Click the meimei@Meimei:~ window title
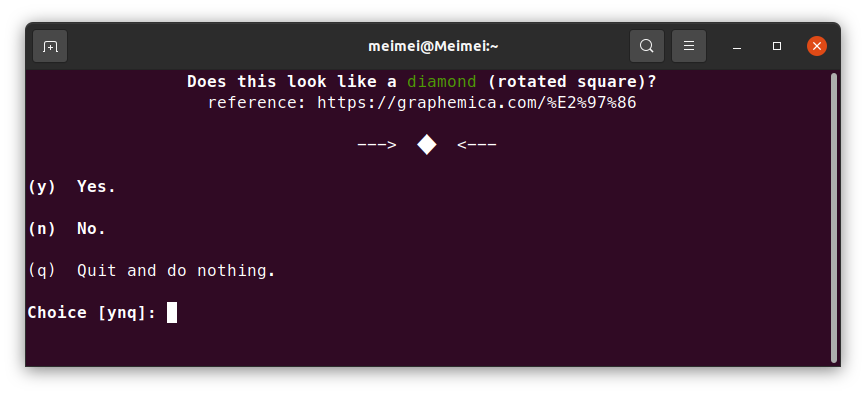This screenshot has width=866, height=395. [433, 46]
